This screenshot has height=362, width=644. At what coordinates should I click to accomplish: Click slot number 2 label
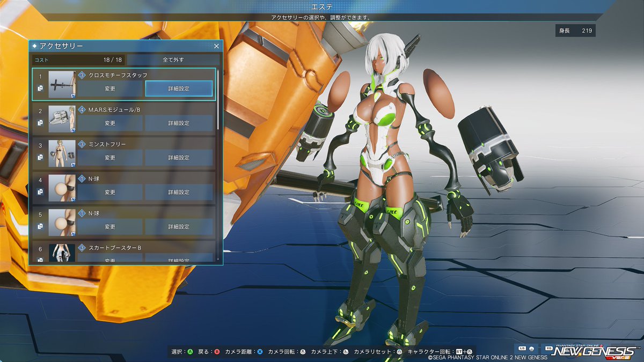[x=40, y=111]
